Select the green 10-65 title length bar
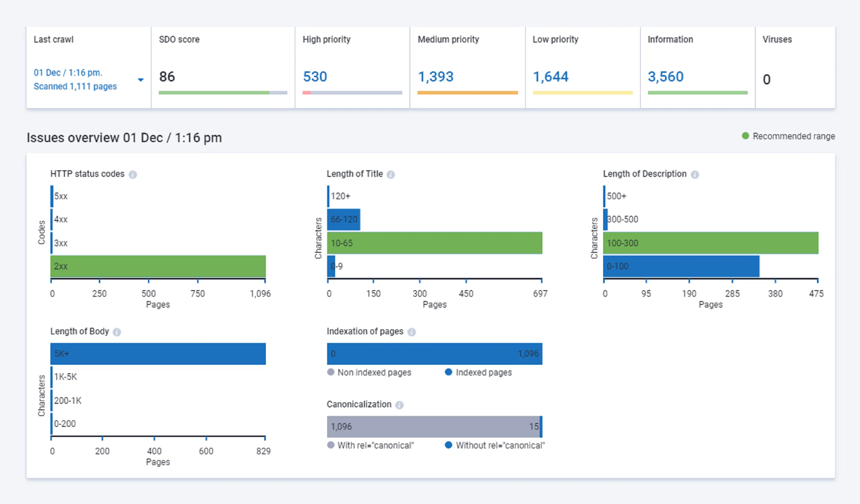Screen dimensions: 860x504 click(434, 243)
